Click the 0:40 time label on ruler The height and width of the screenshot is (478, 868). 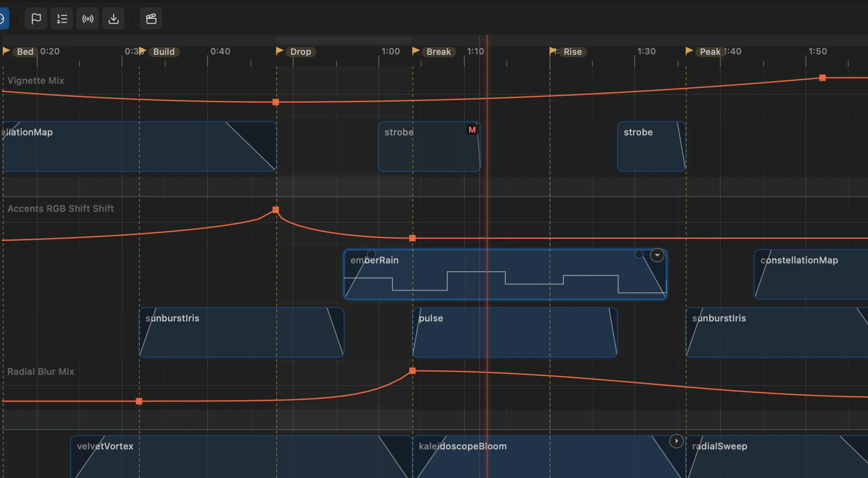pyautogui.click(x=220, y=51)
